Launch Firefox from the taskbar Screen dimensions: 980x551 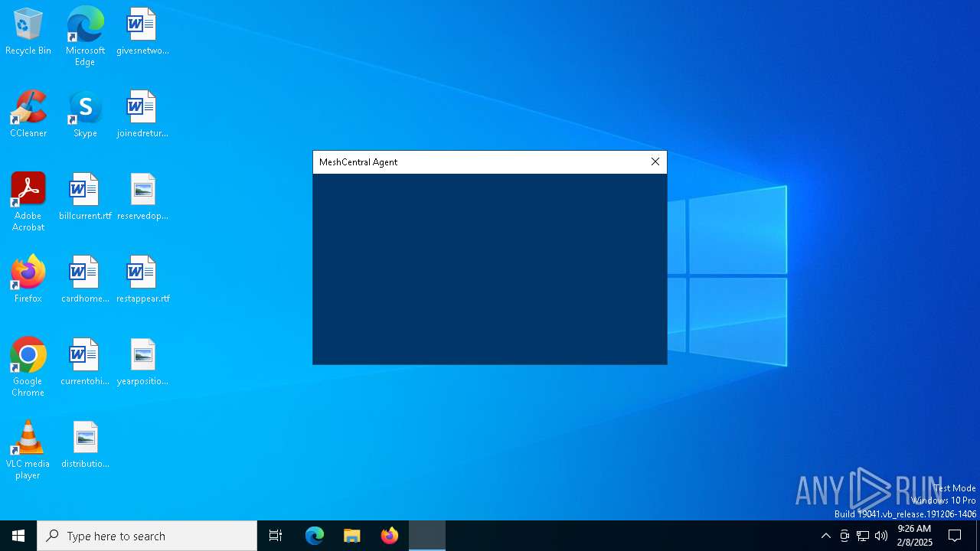coord(390,536)
